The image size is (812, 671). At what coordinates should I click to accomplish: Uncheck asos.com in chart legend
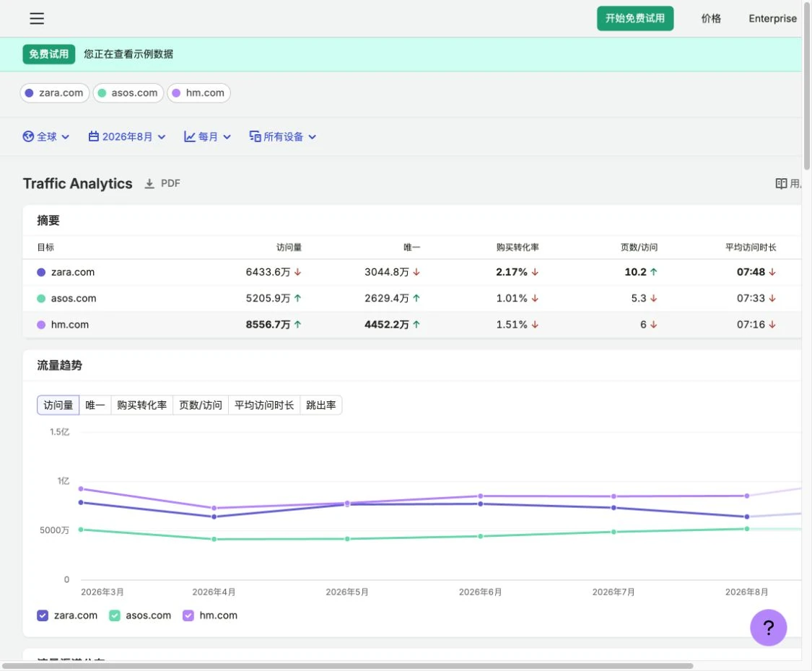[x=115, y=615]
